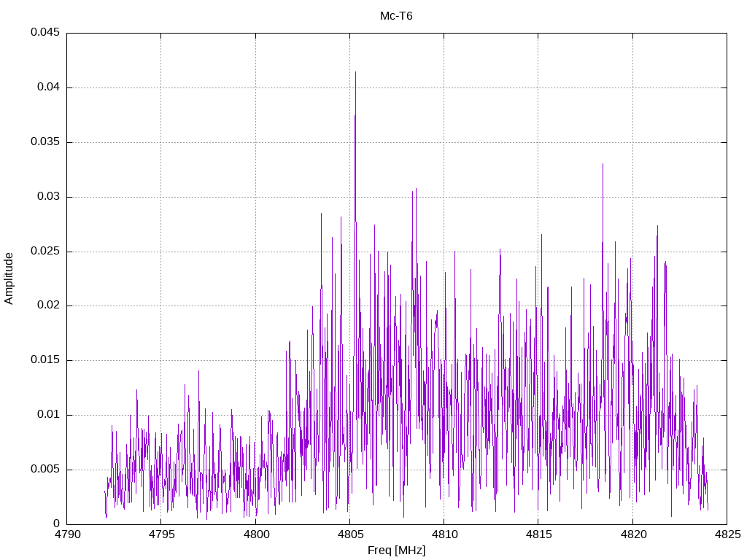This screenshot has height=560, width=747.
Task: Click the 0.025 y-axis tick label
Action: click(45, 251)
